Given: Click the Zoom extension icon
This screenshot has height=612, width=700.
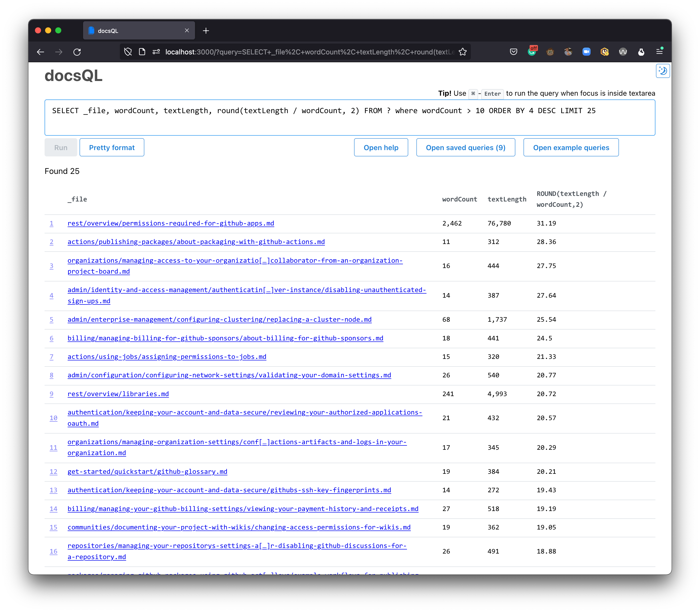Looking at the screenshot, I should [586, 52].
